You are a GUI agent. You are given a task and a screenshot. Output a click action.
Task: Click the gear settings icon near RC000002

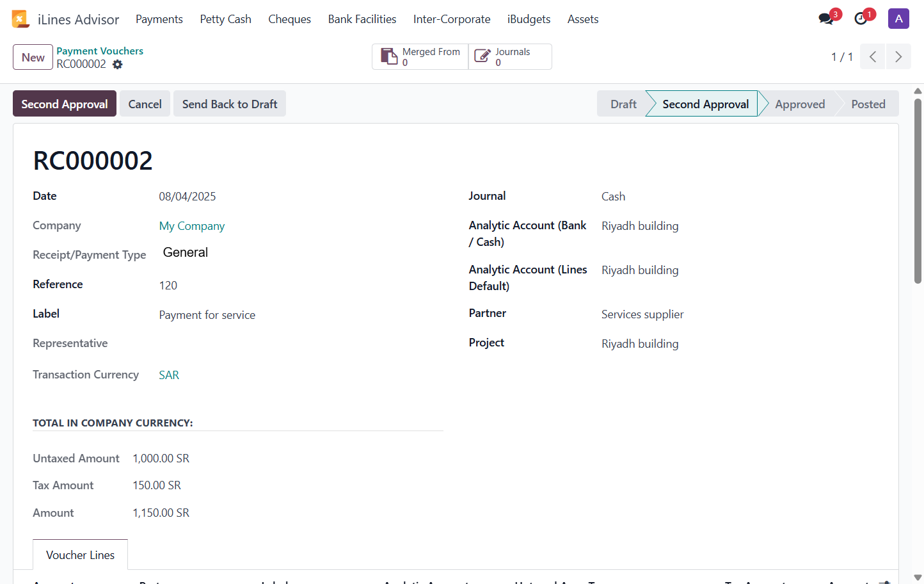point(118,64)
